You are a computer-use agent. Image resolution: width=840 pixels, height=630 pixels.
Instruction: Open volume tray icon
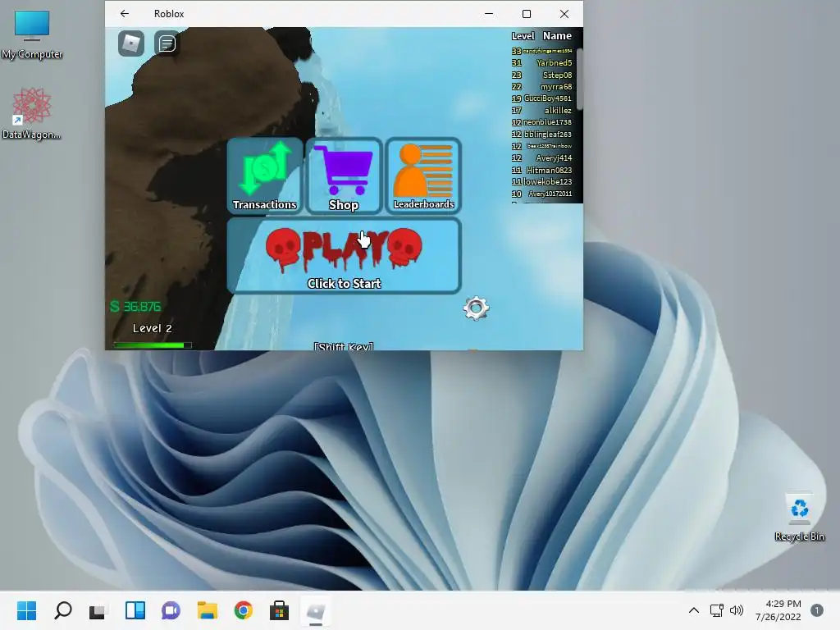pyautogui.click(x=737, y=610)
